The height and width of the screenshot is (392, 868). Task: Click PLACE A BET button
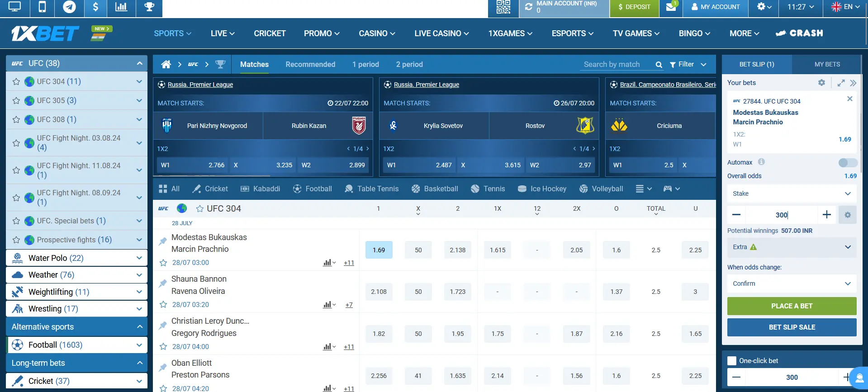point(792,306)
